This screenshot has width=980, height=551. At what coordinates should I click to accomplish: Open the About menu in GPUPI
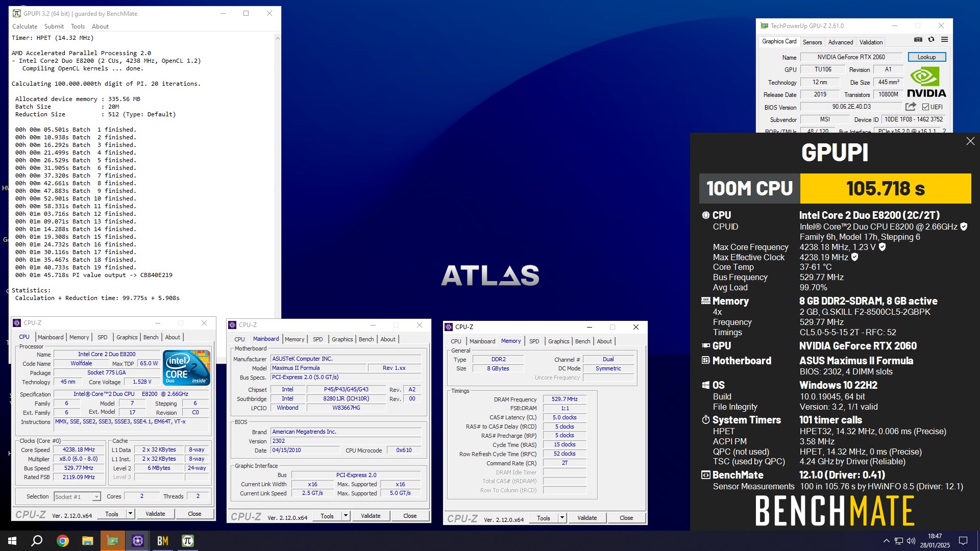click(100, 27)
